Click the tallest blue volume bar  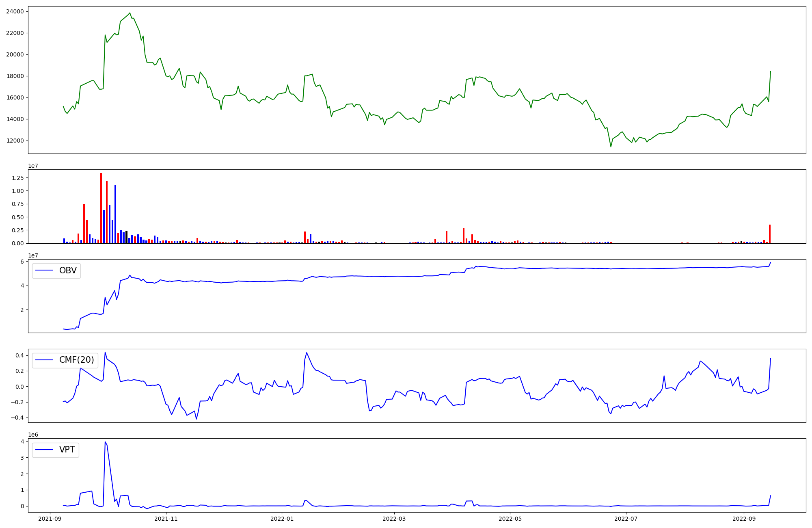coord(115,213)
